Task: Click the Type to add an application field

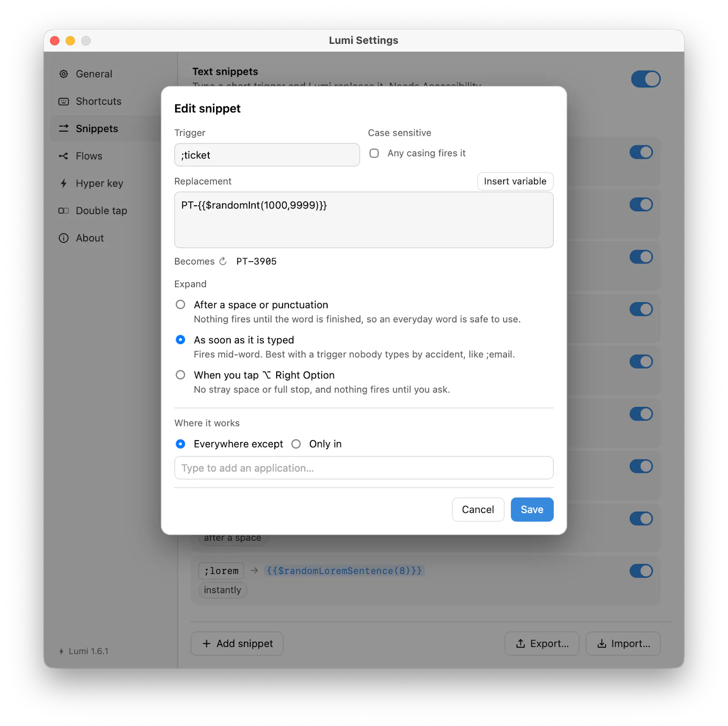Action: [x=364, y=468]
